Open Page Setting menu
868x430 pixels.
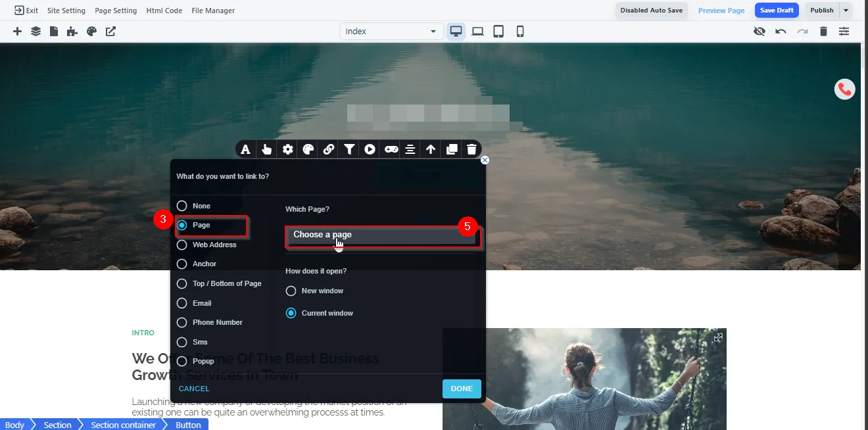click(116, 11)
